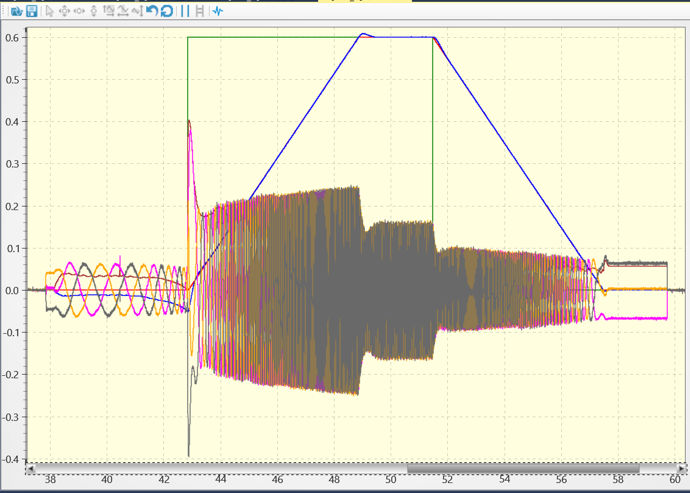The width and height of the screenshot is (690, 493).
Task: Click the x-axis label 44
Action: pyautogui.click(x=220, y=479)
